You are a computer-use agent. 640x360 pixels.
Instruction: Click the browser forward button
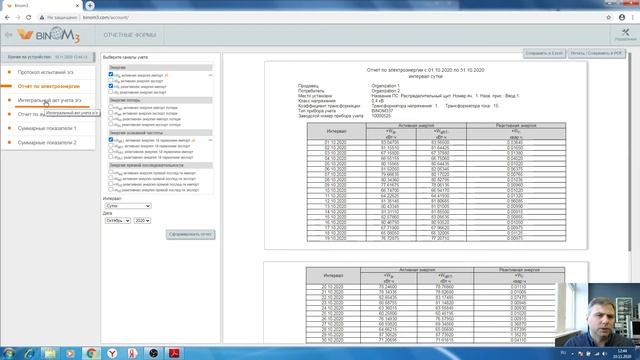pyautogui.click(x=18, y=18)
